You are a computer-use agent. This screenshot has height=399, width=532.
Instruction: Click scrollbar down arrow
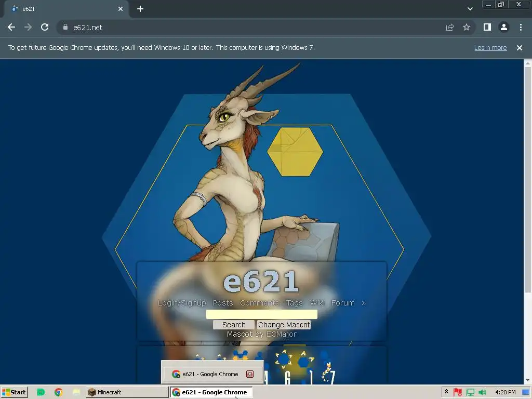click(x=528, y=380)
